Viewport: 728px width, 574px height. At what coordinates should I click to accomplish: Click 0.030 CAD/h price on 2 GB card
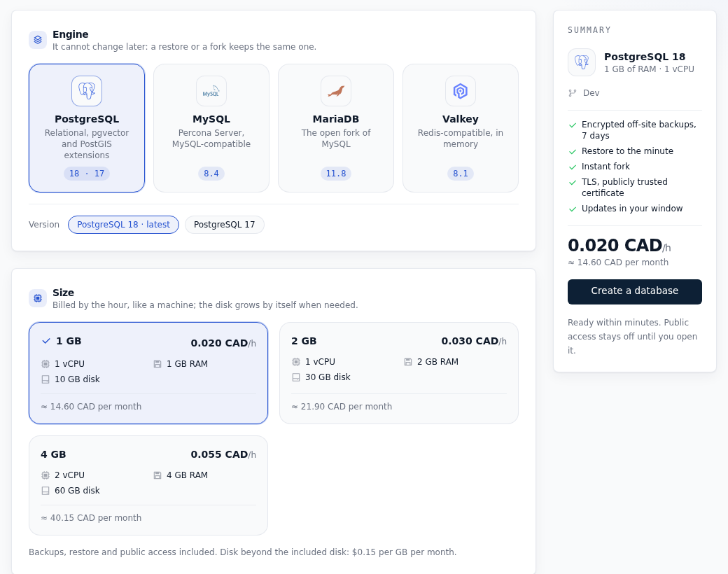[474, 342]
